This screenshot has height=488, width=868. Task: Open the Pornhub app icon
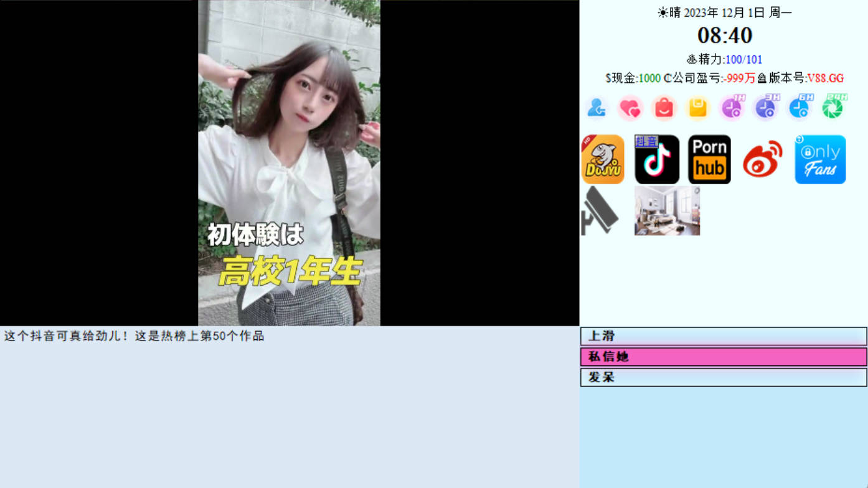[x=709, y=159]
